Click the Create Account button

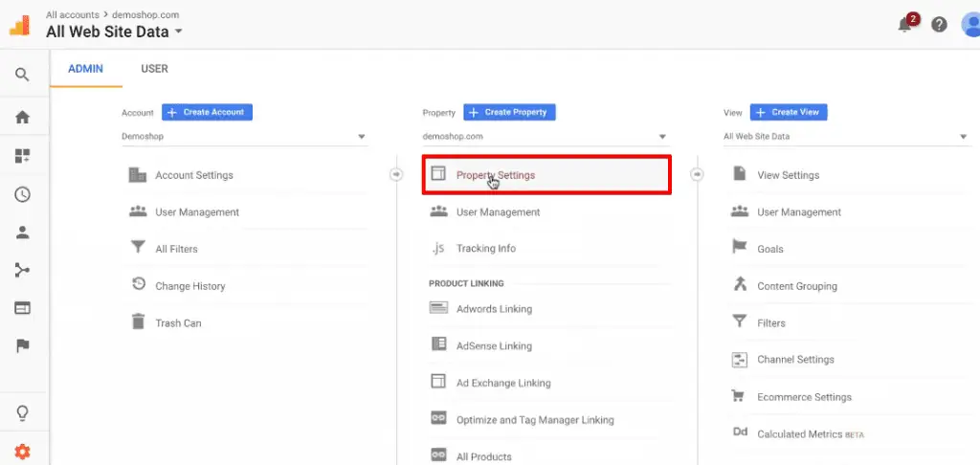(207, 113)
